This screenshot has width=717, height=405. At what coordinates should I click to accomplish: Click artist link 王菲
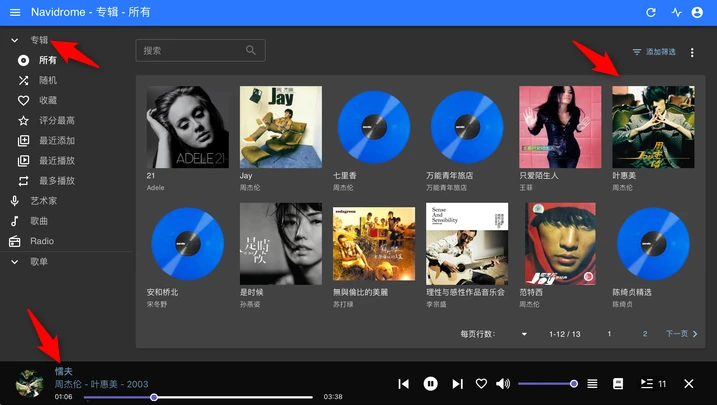click(x=526, y=188)
